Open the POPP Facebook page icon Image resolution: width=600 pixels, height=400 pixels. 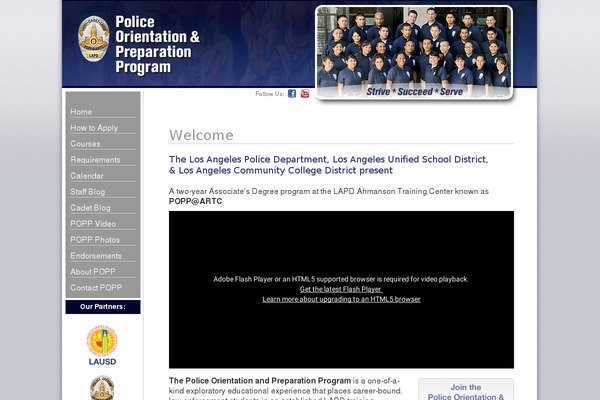point(292,93)
